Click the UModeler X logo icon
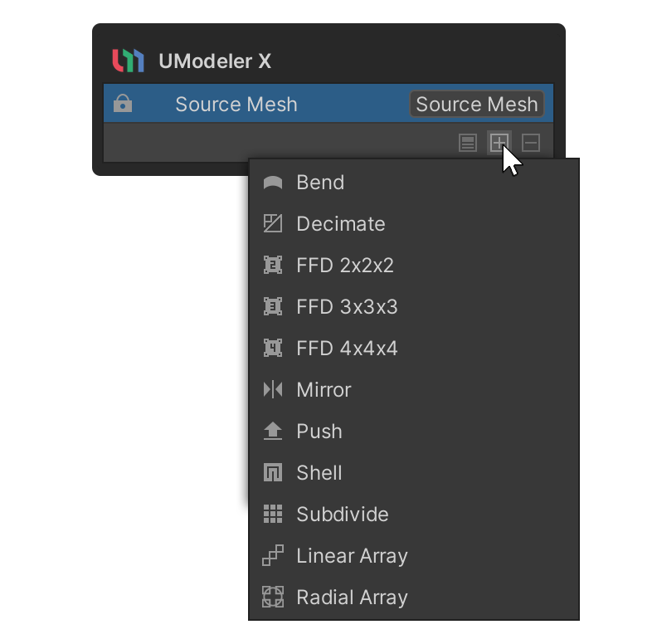657x644 pixels. click(129, 61)
